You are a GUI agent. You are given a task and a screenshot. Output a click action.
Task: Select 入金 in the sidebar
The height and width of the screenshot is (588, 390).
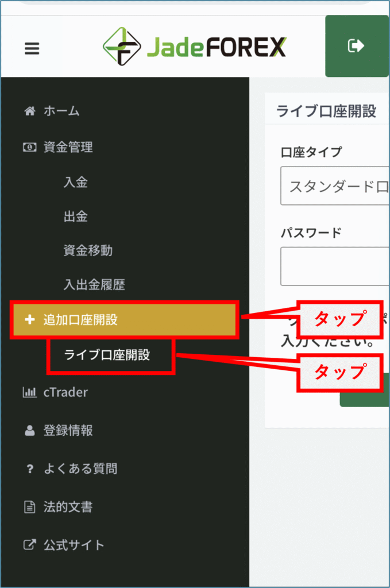76,182
